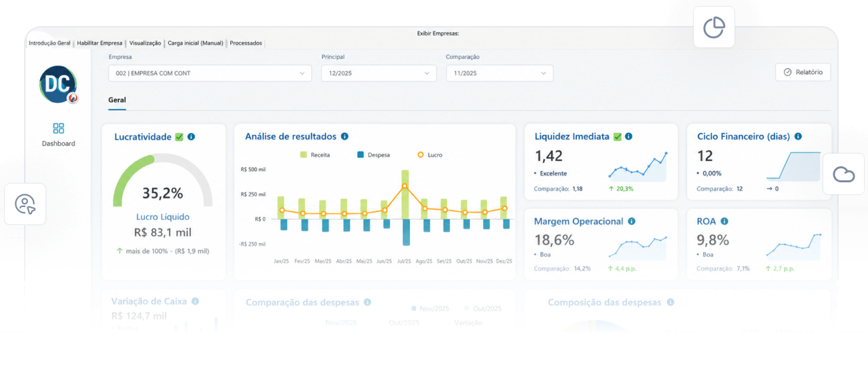Click the "35,2%" gauge value
868x382 pixels.
point(162,194)
